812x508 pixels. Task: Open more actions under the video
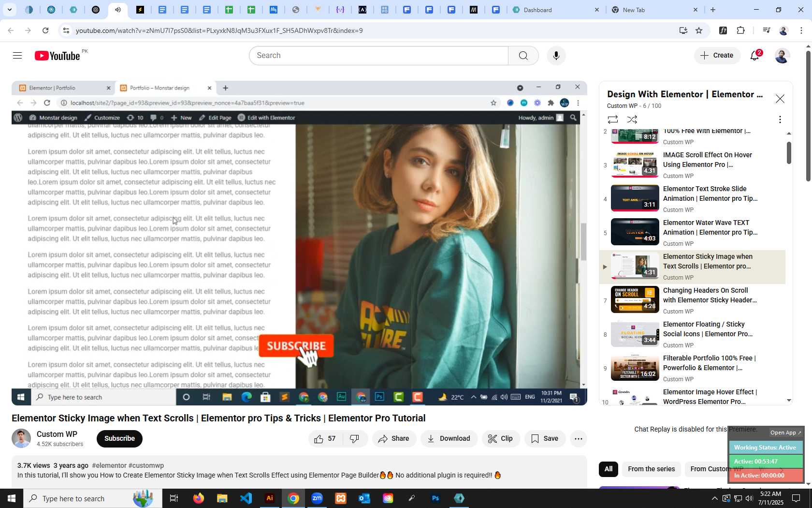point(578,439)
